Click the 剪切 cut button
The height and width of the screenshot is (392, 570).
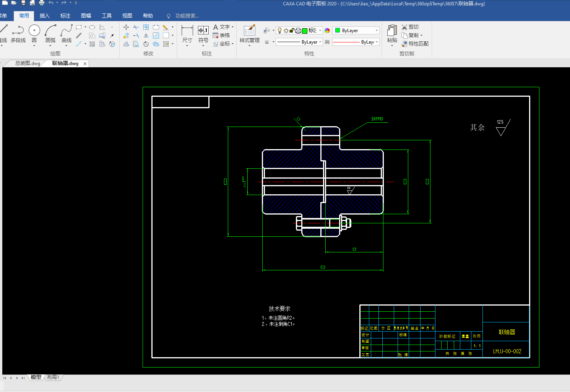410,27
